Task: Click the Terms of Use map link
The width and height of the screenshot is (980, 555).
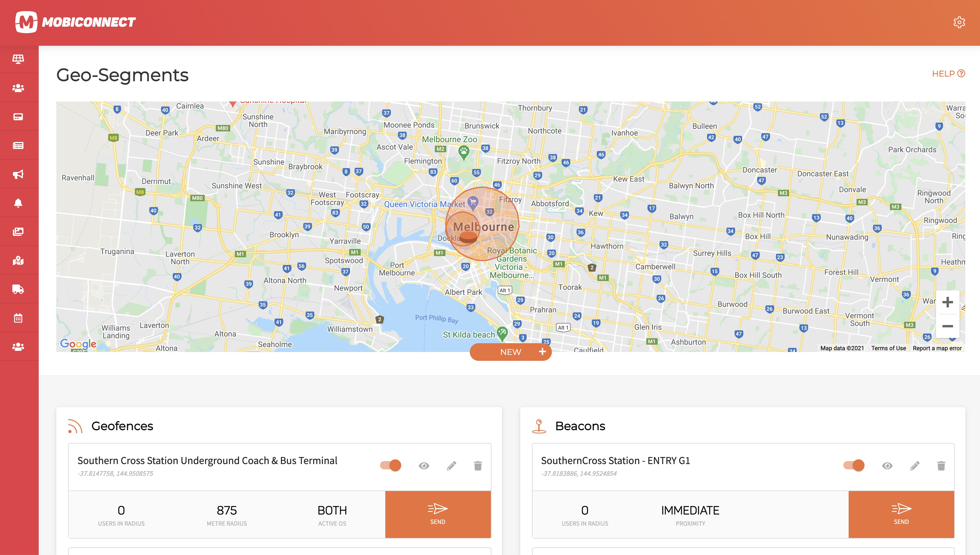Action: tap(888, 348)
